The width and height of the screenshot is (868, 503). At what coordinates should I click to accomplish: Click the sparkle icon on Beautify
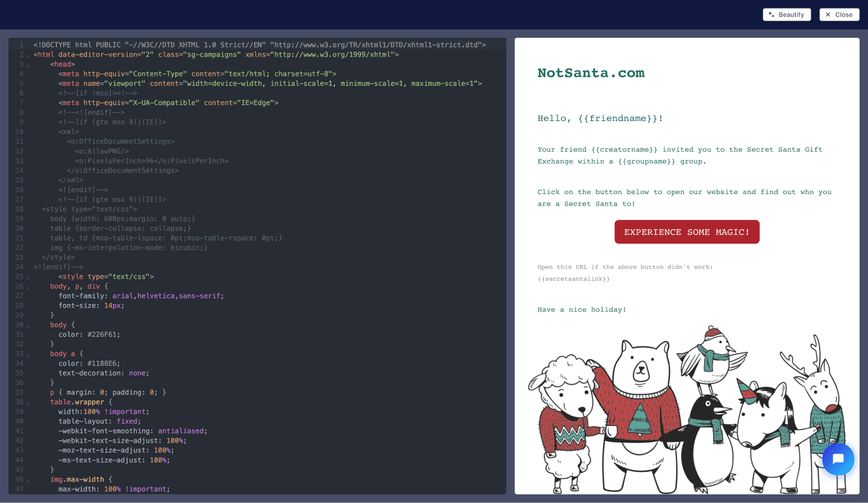(x=771, y=15)
